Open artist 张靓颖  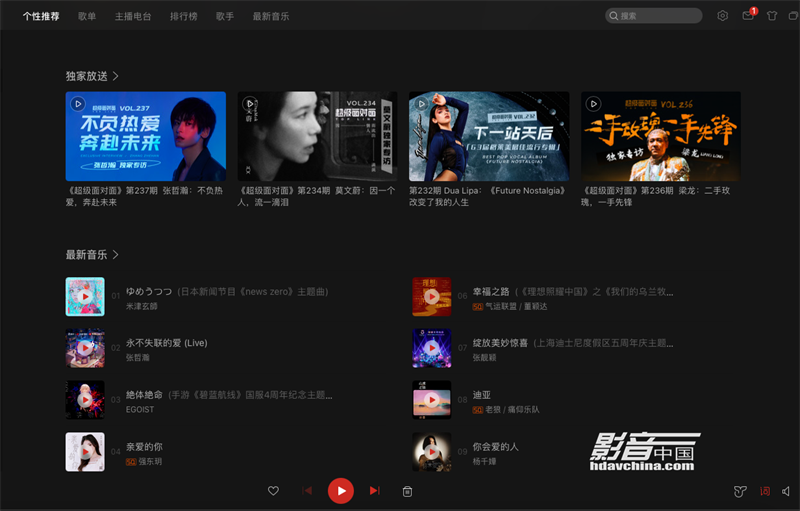coord(484,358)
